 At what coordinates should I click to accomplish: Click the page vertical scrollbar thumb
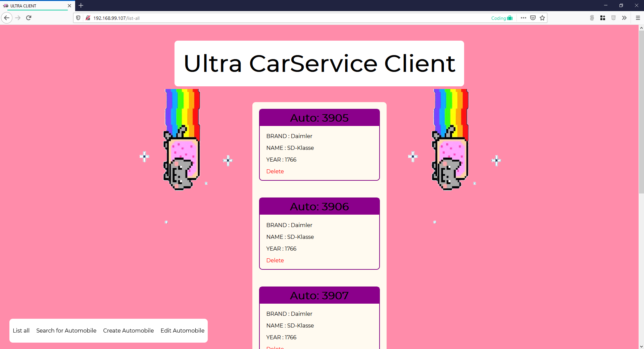coord(641,113)
